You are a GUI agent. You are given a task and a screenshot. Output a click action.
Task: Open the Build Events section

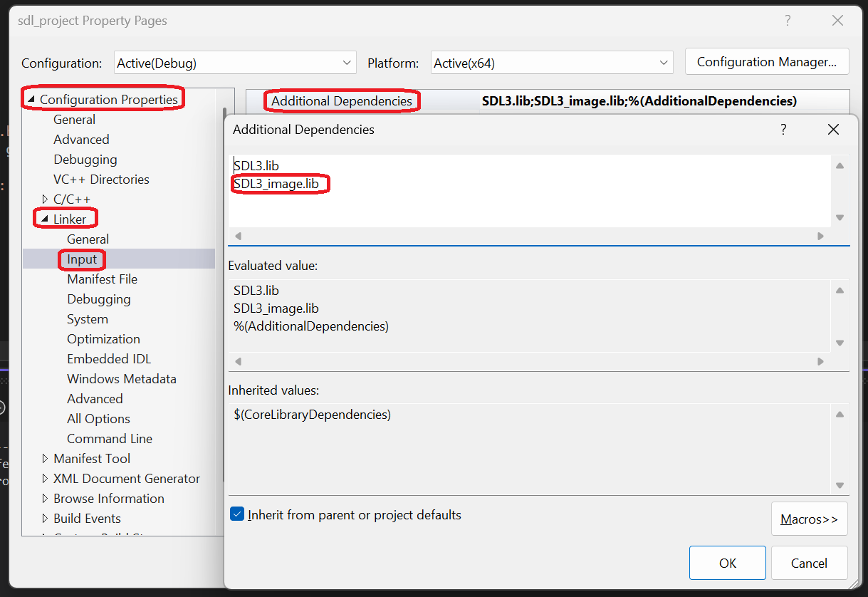(44, 518)
